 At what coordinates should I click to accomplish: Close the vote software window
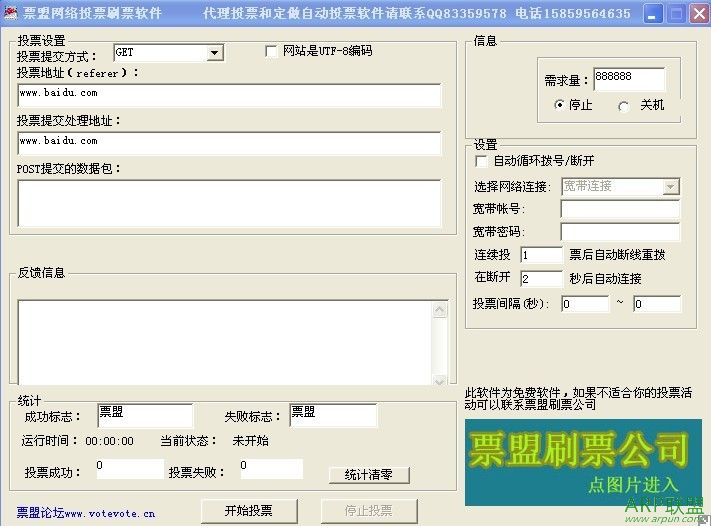699,14
